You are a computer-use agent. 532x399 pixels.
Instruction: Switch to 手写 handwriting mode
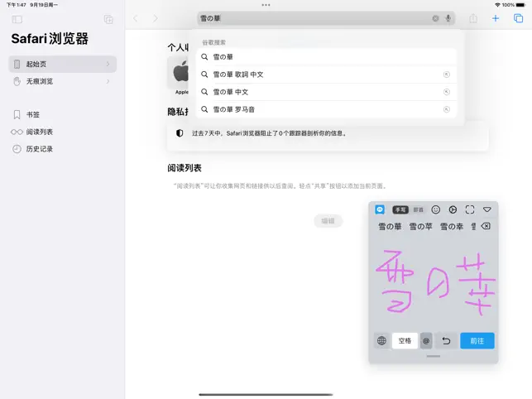pos(400,209)
